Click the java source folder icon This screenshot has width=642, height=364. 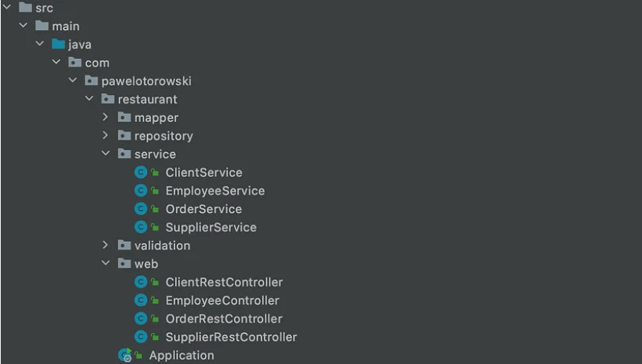(x=58, y=44)
